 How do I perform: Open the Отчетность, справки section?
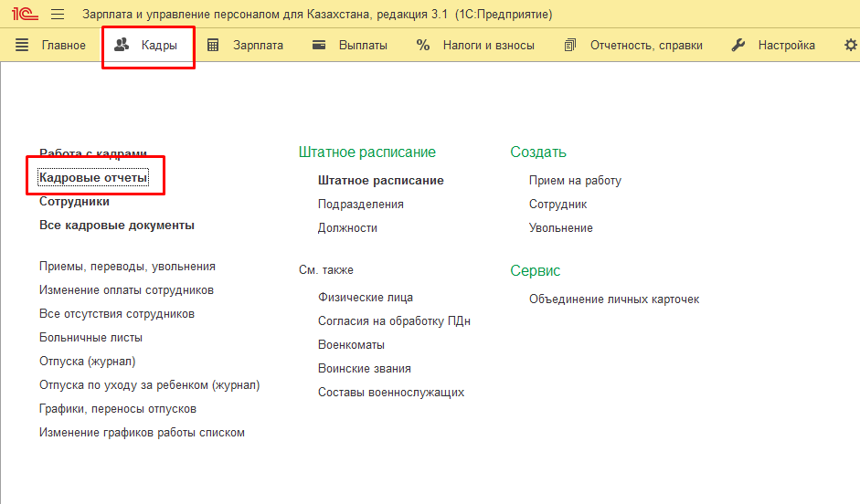pyautogui.click(x=646, y=45)
